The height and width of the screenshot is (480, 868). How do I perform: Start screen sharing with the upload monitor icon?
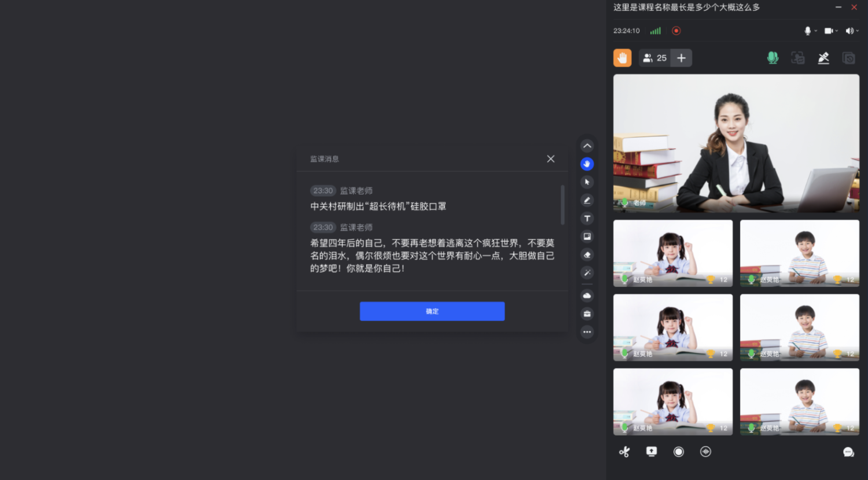[652, 452]
